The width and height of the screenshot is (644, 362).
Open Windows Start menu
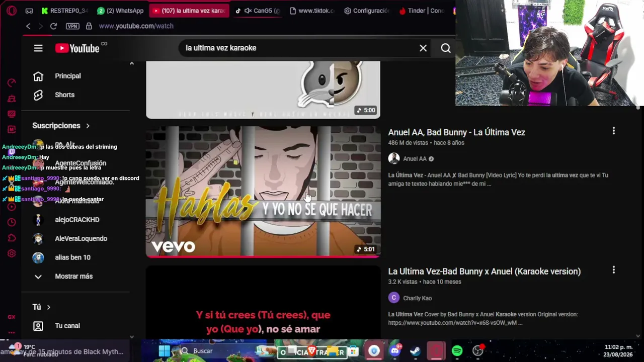[x=165, y=351]
